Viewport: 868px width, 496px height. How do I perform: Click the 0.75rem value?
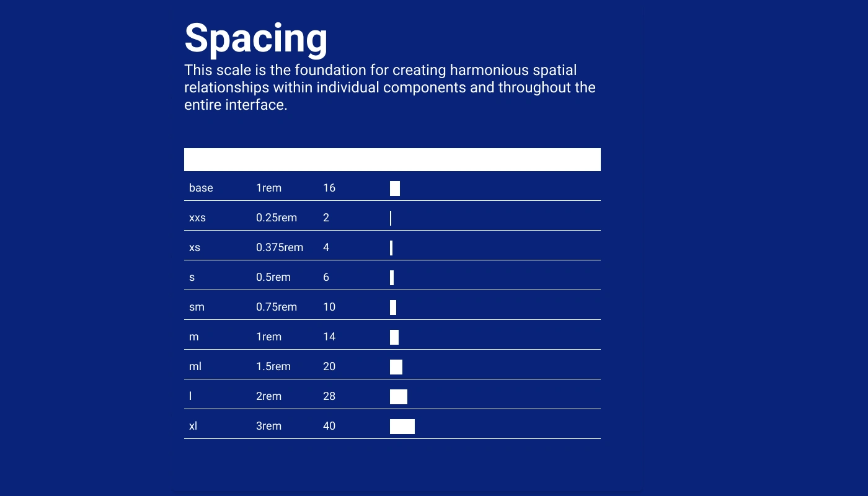coord(277,307)
